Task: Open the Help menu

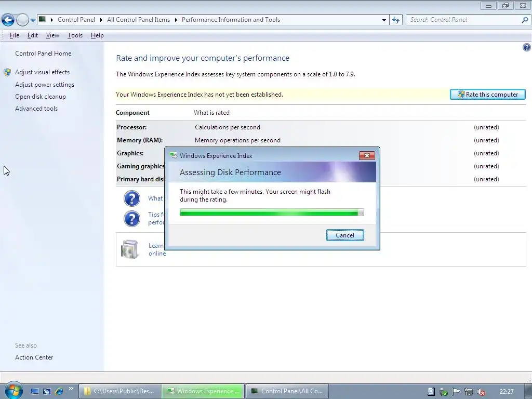Action: click(x=97, y=35)
